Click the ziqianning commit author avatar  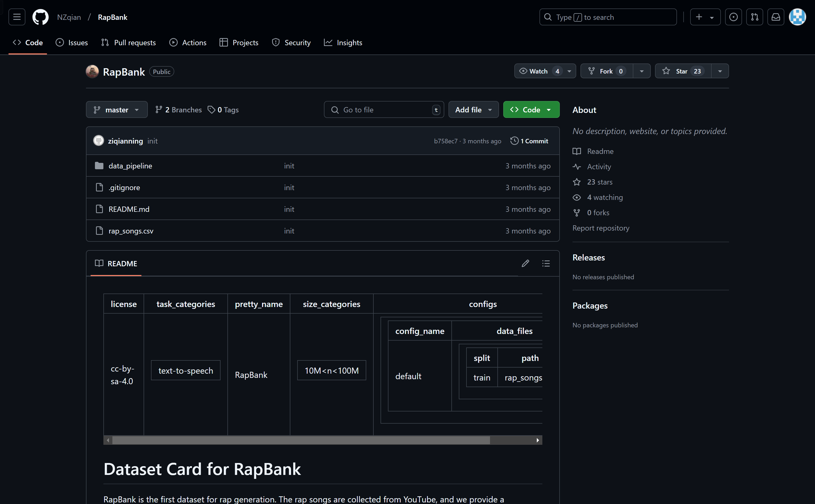99,141
